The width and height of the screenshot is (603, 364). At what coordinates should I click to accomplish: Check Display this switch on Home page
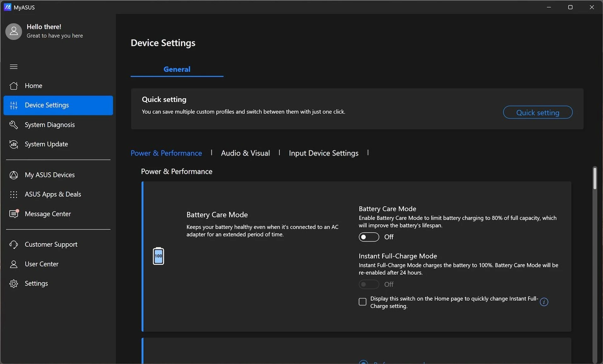[362, 302]
